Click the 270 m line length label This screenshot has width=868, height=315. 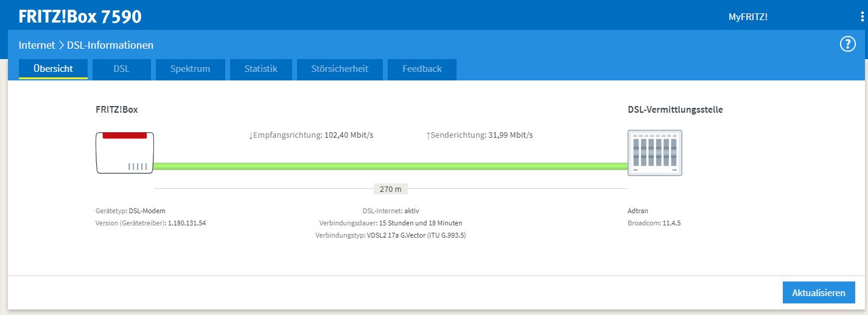[x=390, y=189]
